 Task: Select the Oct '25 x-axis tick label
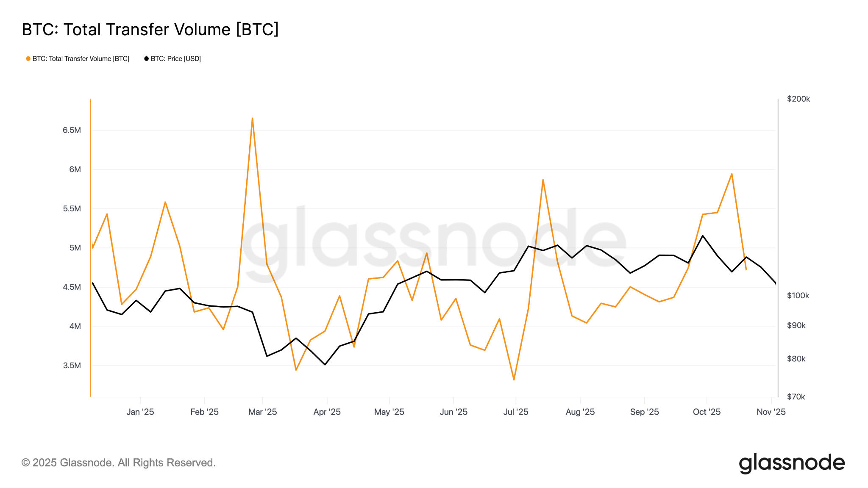[706, 412]
